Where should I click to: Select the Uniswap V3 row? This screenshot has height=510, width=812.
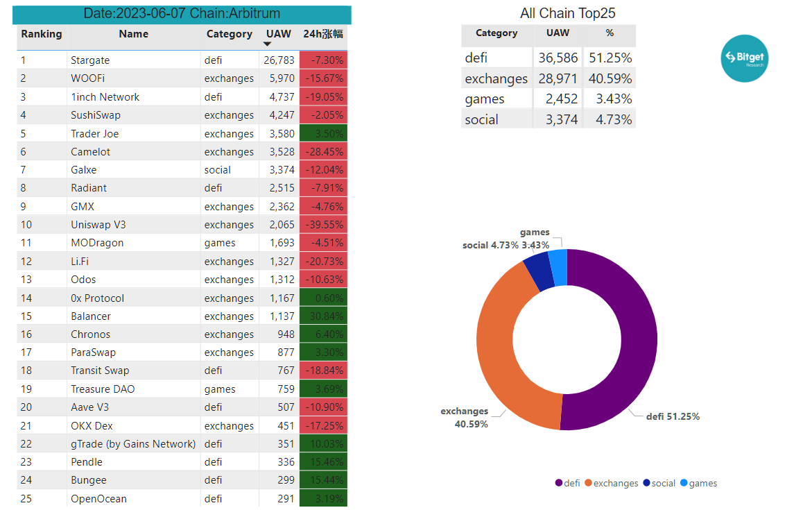tap(182, 225)
